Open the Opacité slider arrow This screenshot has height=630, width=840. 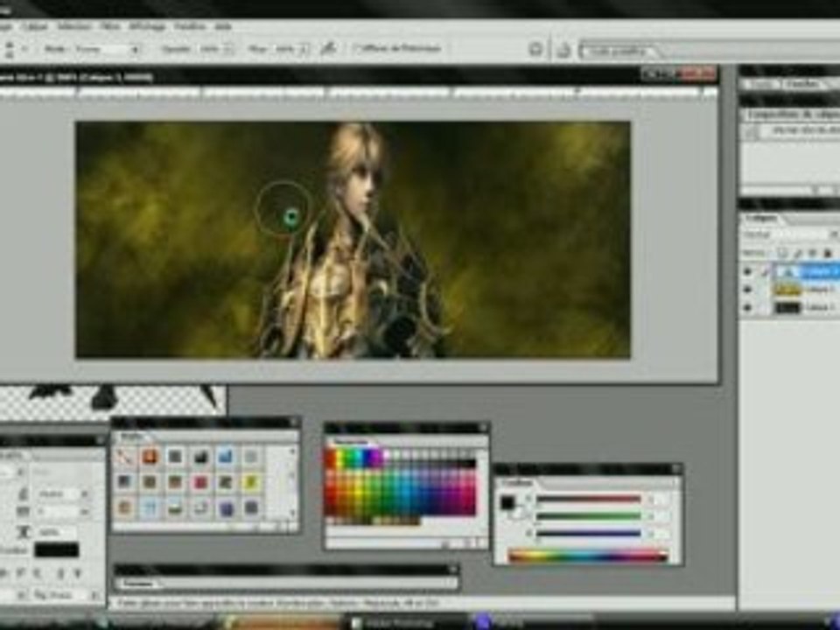pos(229,49)
